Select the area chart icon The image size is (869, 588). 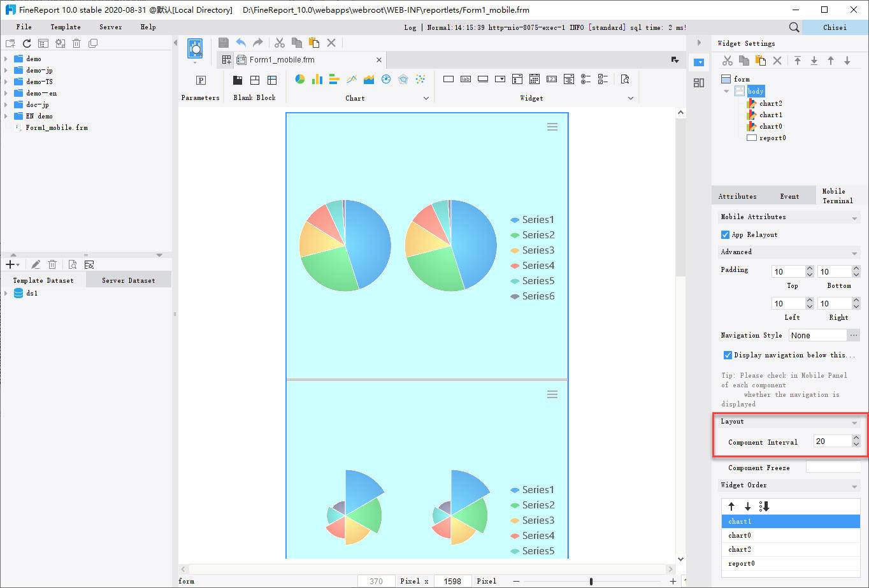[369, 79]
